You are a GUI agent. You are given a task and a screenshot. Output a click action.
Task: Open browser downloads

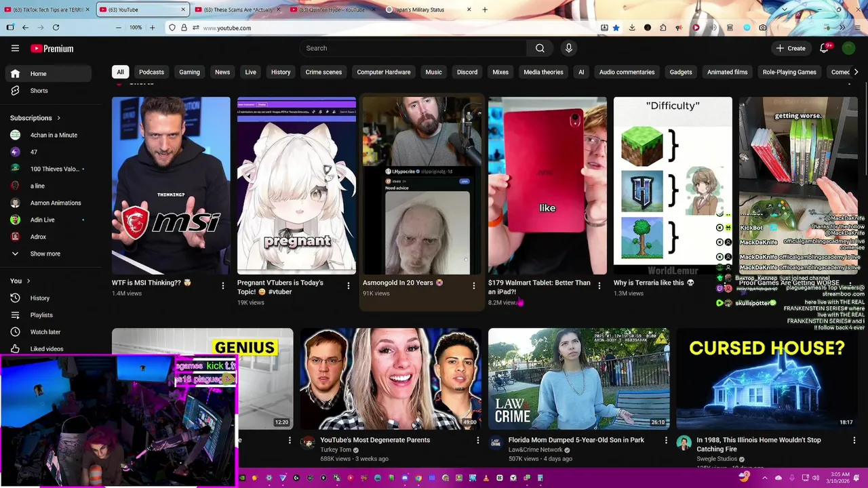[631, 28]
